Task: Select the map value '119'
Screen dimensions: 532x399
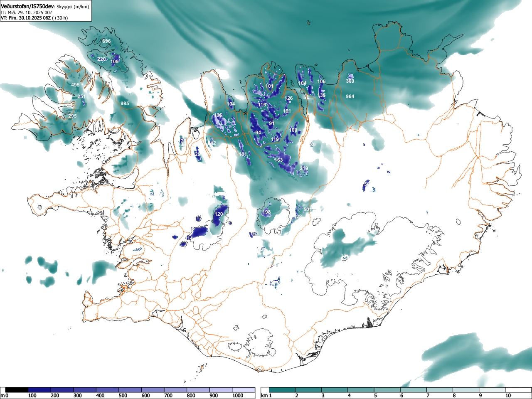Action: click(275, 139)
